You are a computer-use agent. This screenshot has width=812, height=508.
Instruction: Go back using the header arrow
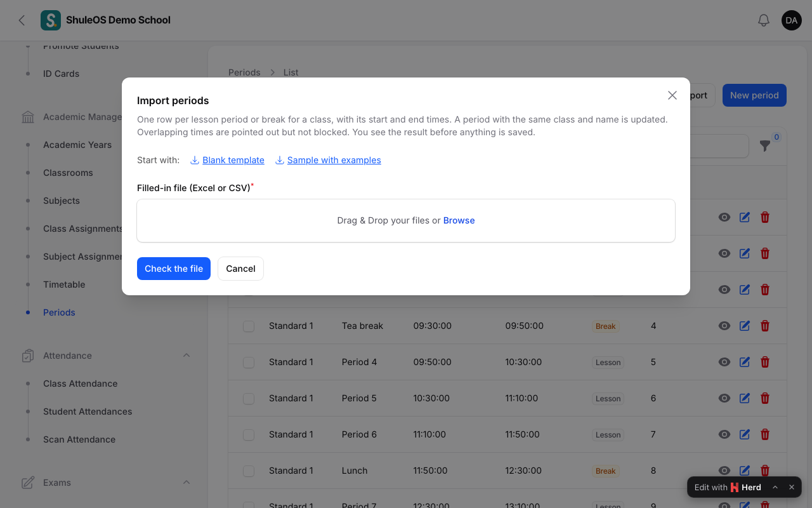(x=22, y=20)
